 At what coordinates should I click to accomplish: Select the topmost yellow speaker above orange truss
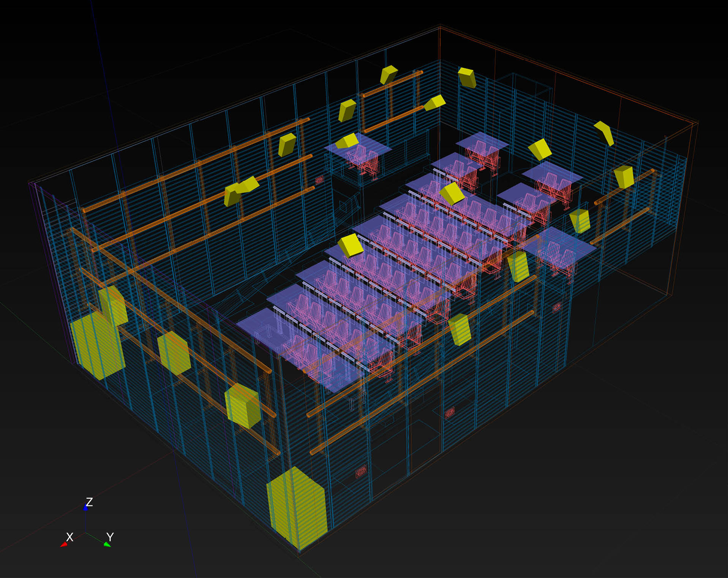[388, 74]
